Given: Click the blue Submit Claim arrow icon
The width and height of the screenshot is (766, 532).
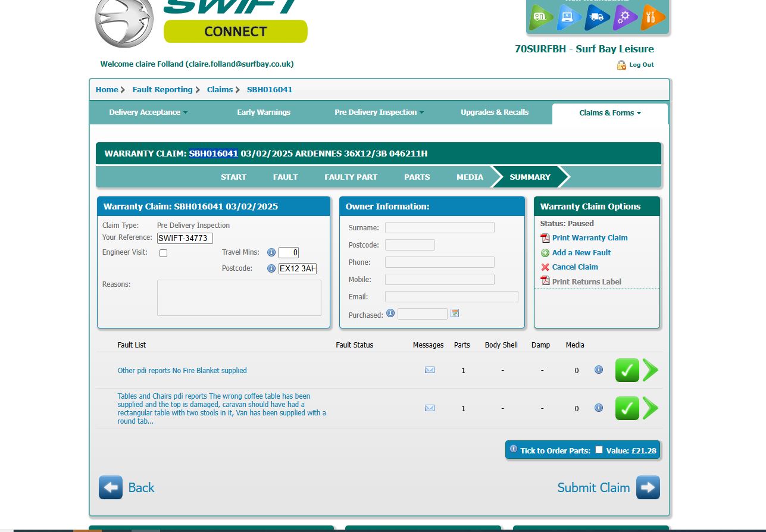Looking at the screenshot, I should tap(648, 487).
